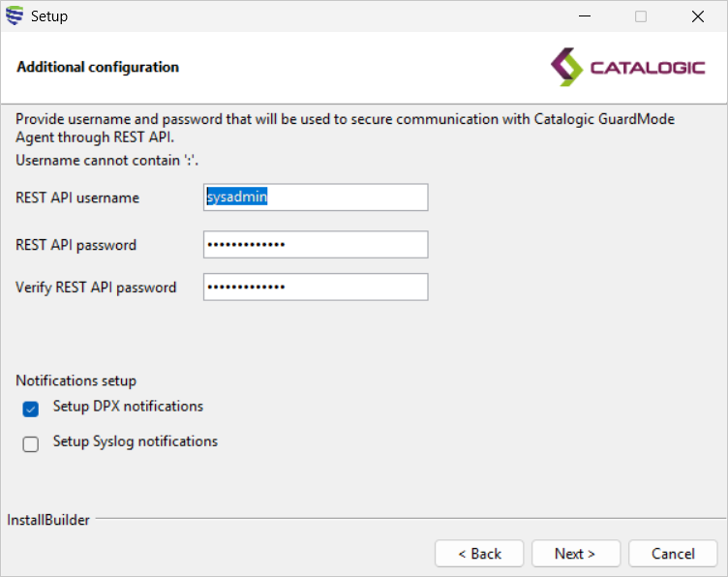Cancel the installation

(x=673, y=554)
